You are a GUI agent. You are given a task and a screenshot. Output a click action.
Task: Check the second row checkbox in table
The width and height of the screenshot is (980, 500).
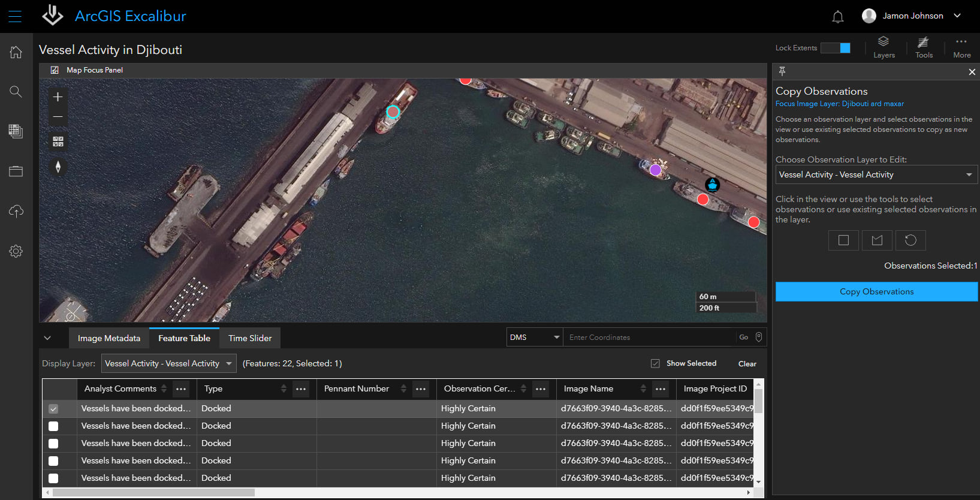tap(53, 426)
